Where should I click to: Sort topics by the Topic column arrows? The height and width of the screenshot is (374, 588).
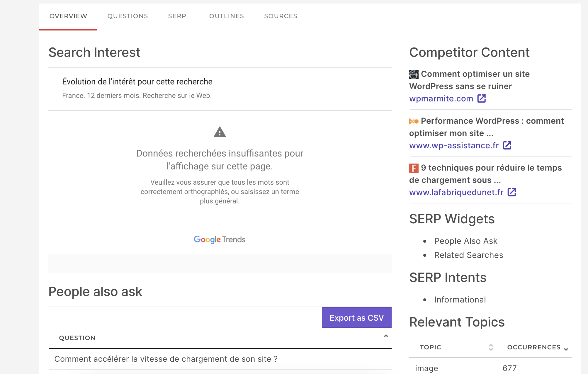491,347
